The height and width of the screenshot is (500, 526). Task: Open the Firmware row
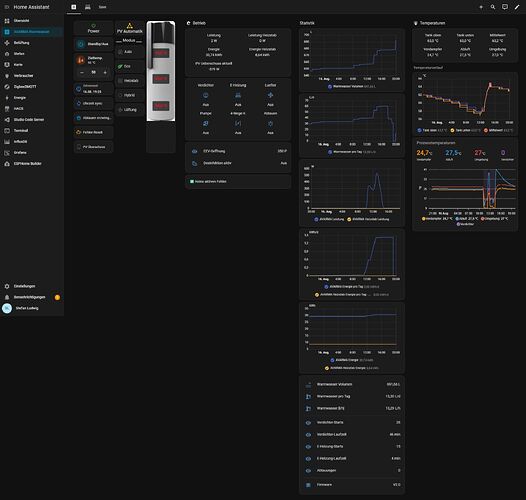click(352, 485)
